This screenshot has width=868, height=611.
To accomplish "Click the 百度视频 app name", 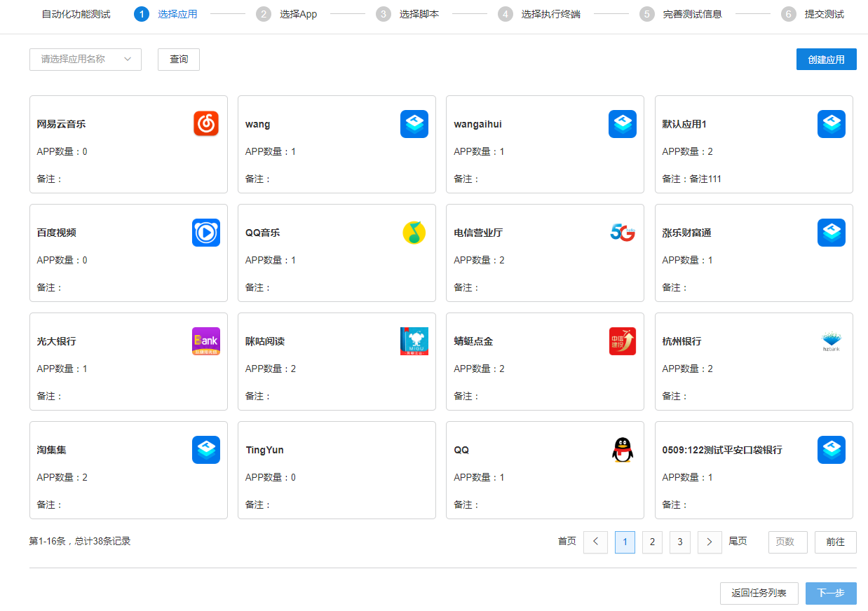I will point(57,233).
